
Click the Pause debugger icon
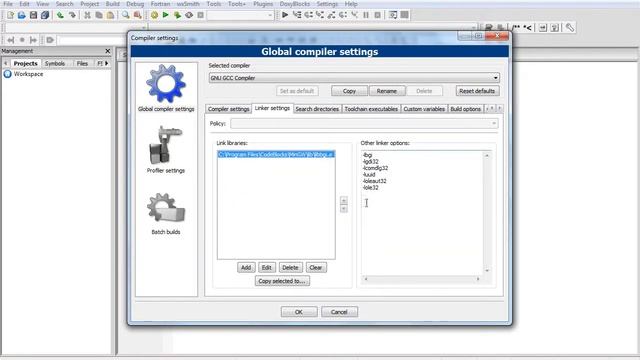click(x=366, y=15)
